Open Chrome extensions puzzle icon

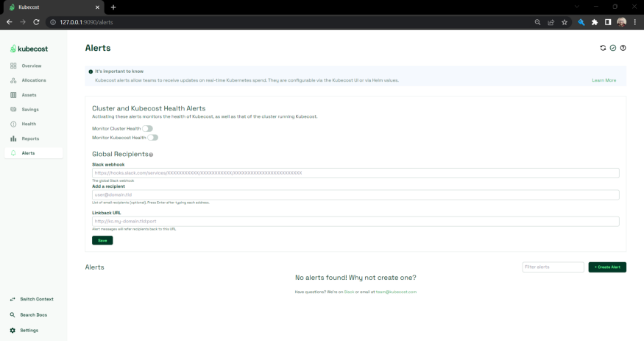click(595, 22)
